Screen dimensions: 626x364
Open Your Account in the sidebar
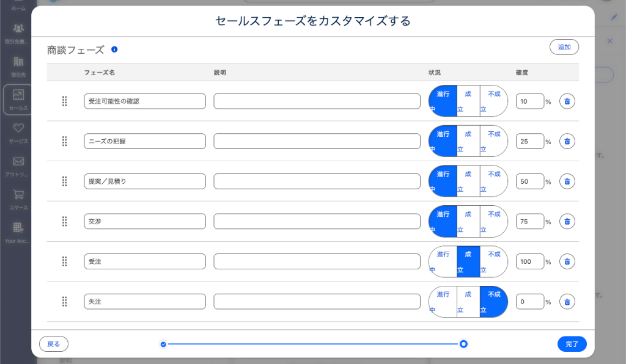pos(18,233)
